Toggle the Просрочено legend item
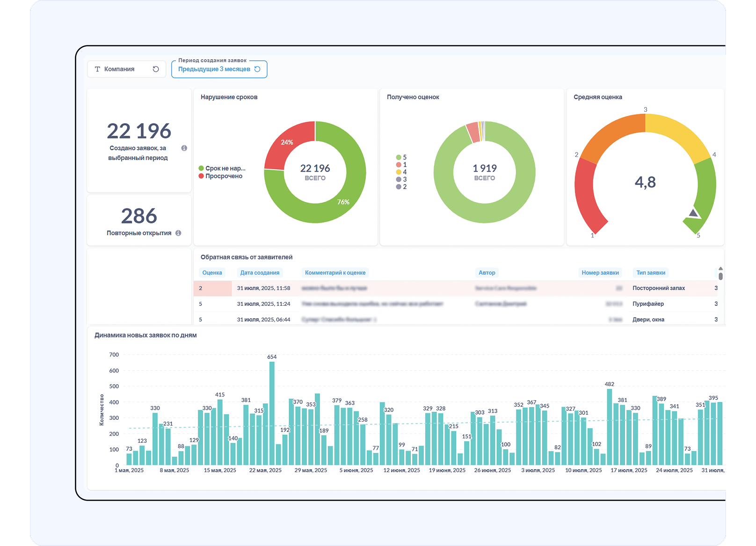This screenshot has height=546, width=756. point(220,176)
